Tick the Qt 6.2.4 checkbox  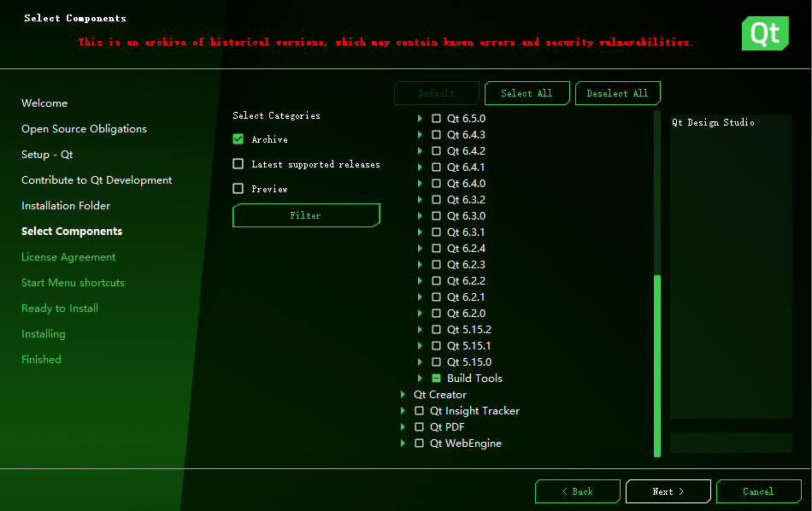tap(437, 249)
